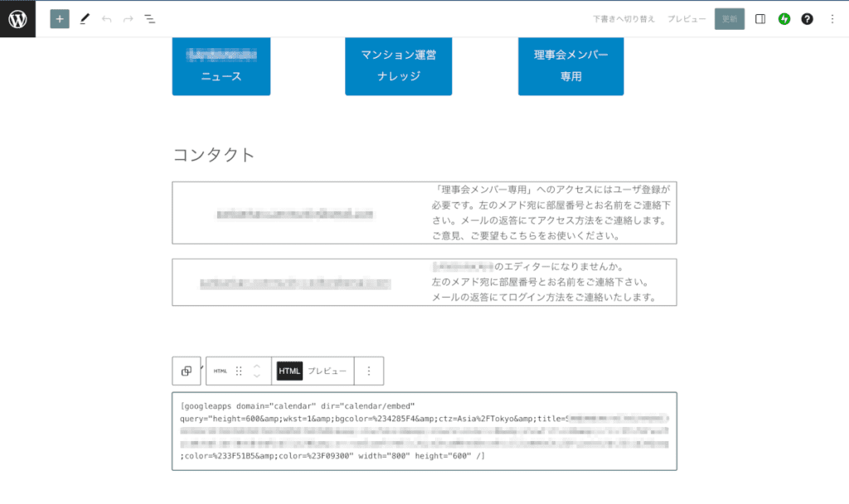Screen dimensions: 849x504
Task: Switch post to draft (下書きへ切り替え)
Action: click(623, 19)
